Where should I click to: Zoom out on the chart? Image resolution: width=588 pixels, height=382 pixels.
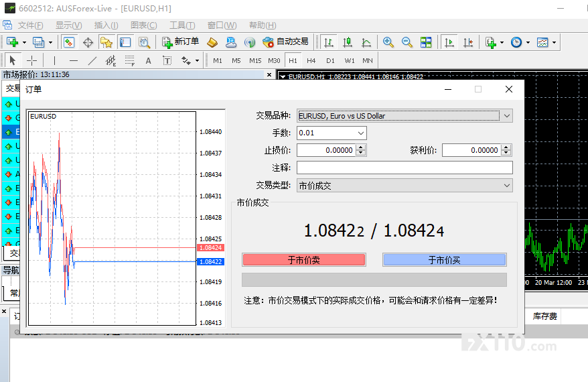point(407,42)
